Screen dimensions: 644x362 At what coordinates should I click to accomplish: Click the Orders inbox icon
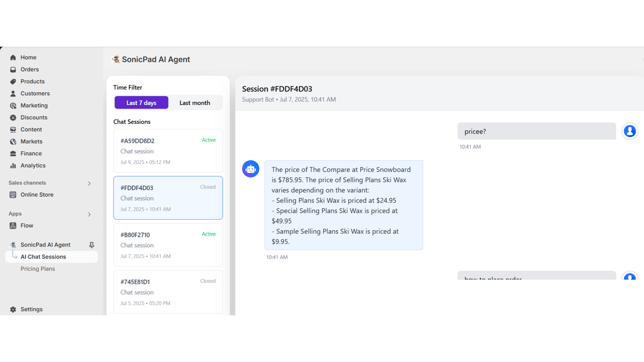[13, 70]
